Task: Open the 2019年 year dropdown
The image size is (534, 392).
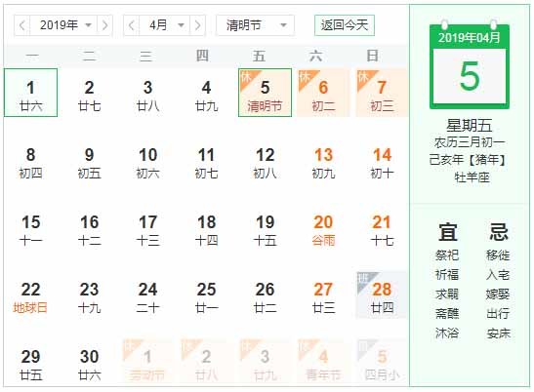Action: tap(63, 25)
